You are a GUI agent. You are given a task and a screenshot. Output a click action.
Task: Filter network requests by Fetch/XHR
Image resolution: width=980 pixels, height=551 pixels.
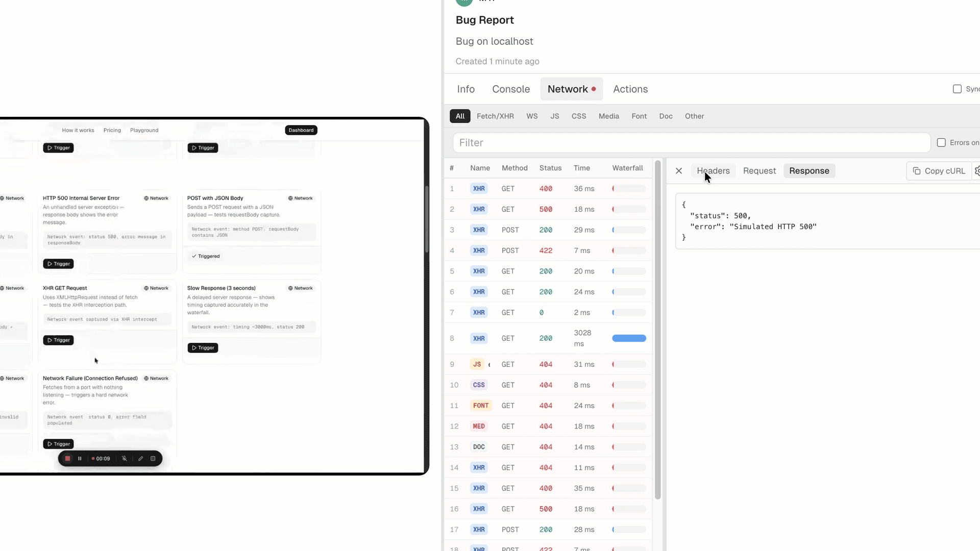pos(495,116)
